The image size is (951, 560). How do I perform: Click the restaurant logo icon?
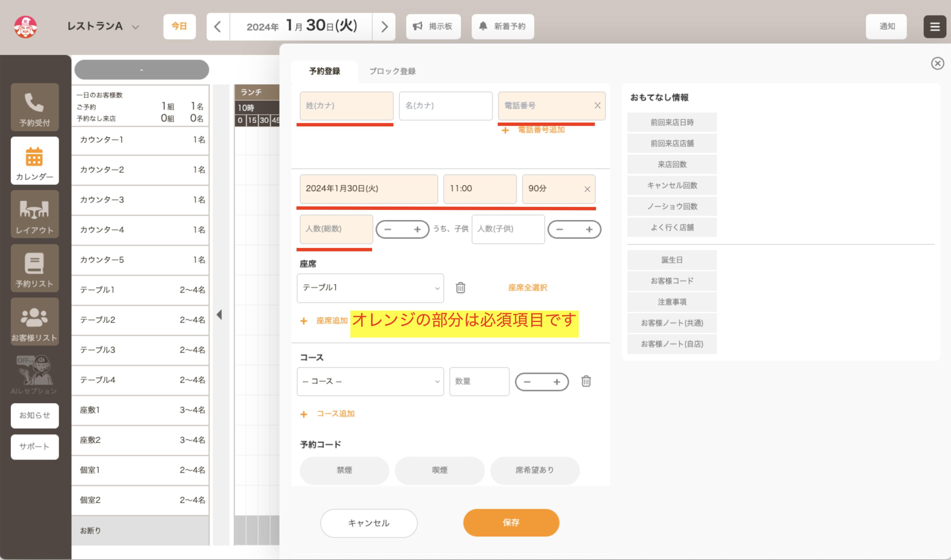tap(25, 26)
